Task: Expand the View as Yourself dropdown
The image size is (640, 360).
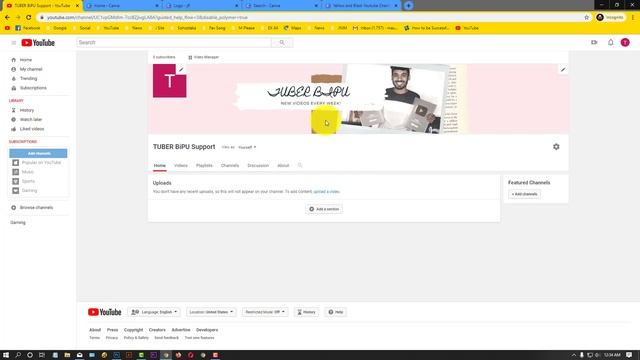Action: click(247, 147)
